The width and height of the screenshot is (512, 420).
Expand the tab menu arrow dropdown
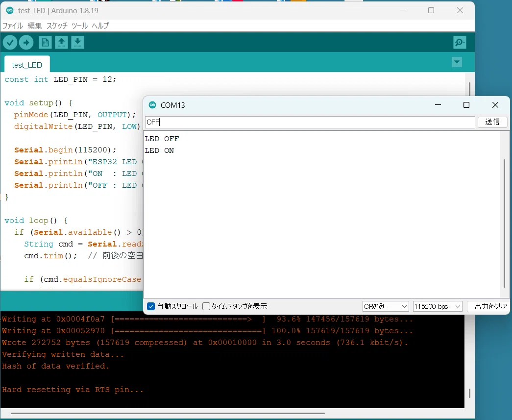pyautogui.click(x=457, y=62)
